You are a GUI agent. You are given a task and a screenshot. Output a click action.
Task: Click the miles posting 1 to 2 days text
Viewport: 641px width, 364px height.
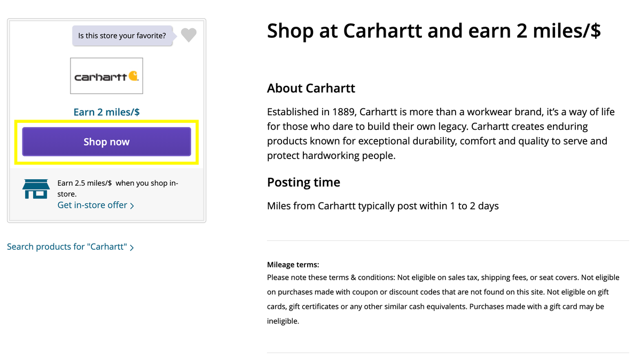point(382,205)
